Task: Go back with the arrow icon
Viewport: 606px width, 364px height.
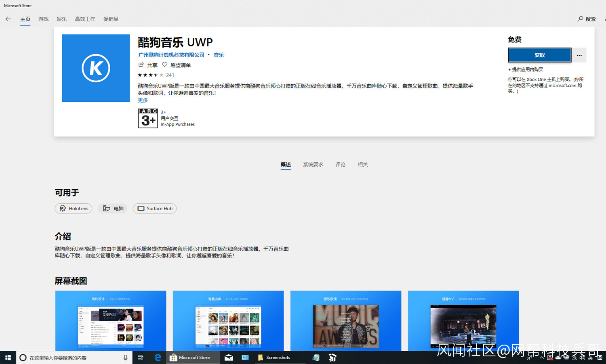Action: tap(8, 19)
